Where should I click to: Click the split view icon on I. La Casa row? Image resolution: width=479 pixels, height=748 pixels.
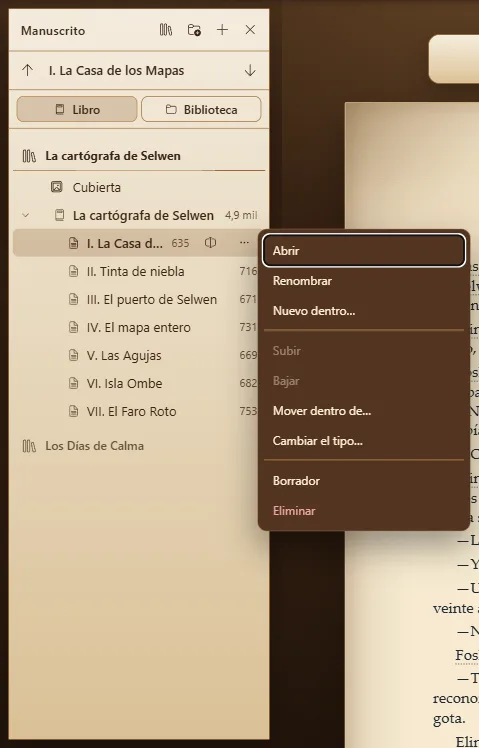coord(210,243)
